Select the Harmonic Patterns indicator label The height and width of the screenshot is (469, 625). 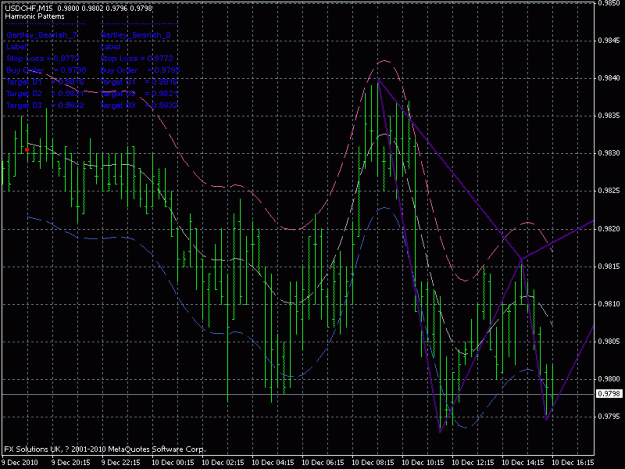35,17
